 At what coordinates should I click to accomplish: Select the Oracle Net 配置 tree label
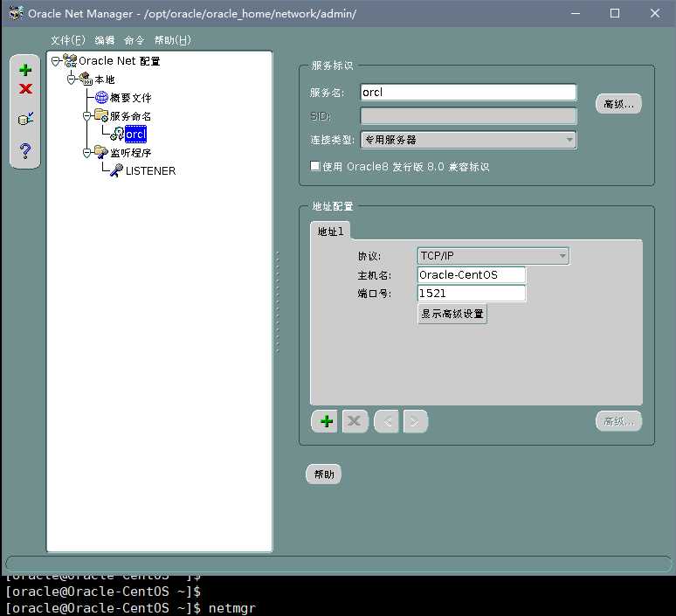(x=120, y=61)
